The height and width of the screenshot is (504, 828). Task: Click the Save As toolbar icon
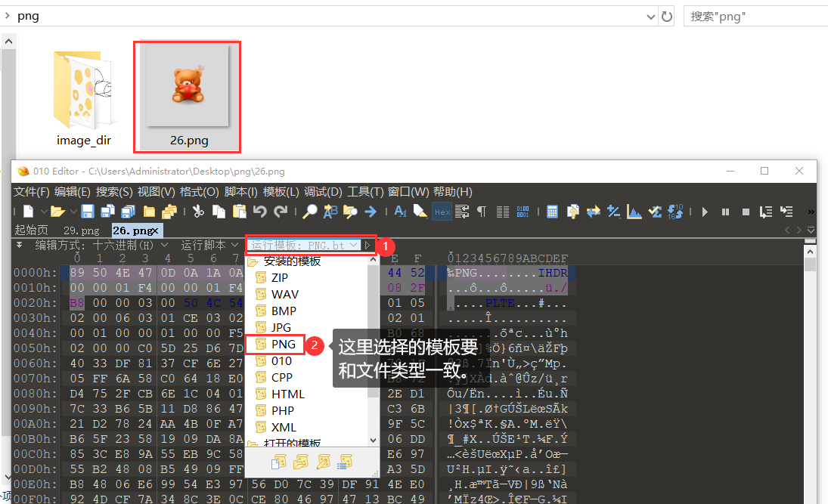pyautogui.click(x=107, y=212)
